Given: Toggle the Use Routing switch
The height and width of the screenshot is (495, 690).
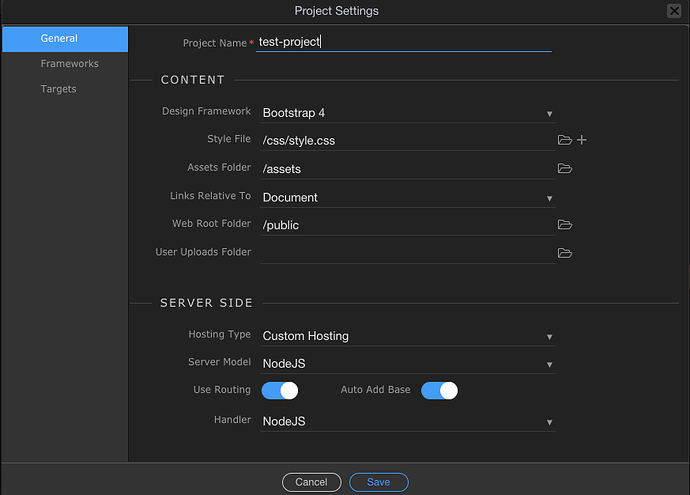Looking at the screenshot, I should pyautogui.click(x=280, y=390).
